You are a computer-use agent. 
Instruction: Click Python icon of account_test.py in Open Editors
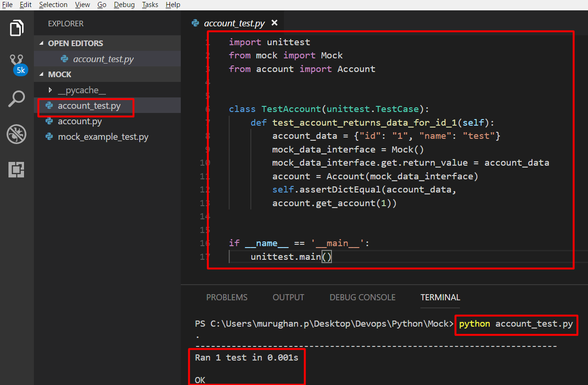(64, 59)
